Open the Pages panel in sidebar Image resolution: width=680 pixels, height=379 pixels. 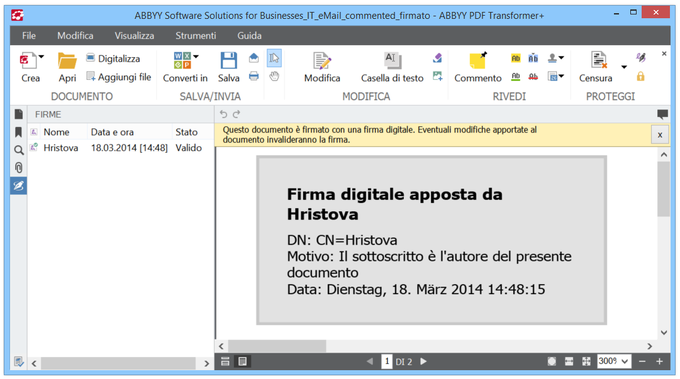[x=19, y=114]
